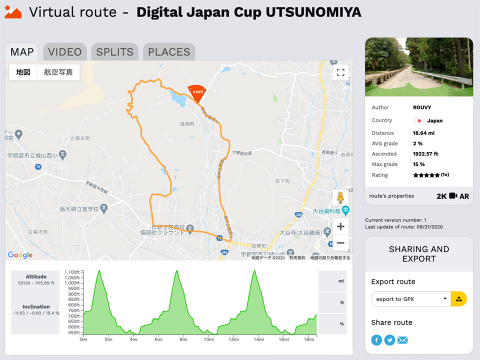Switch map to 航空写真 satellite view
Viewport: 480px width, 360px height.
click(x=58, y=72)
